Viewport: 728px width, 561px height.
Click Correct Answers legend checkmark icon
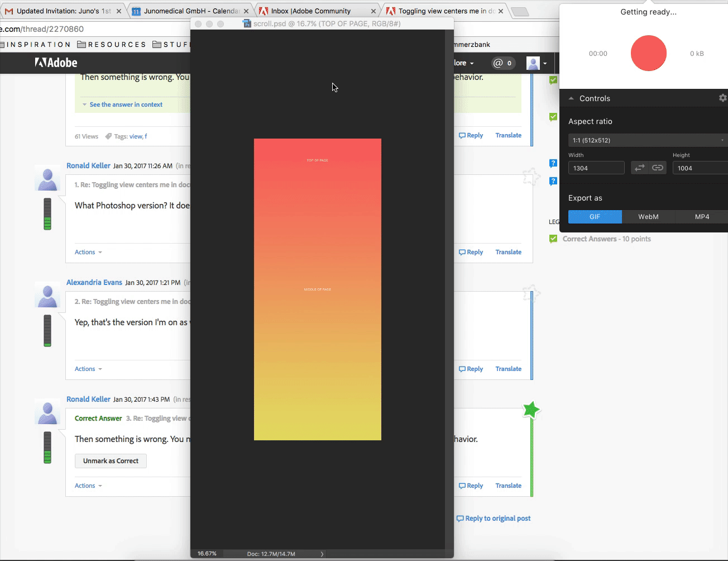point(553,239)
